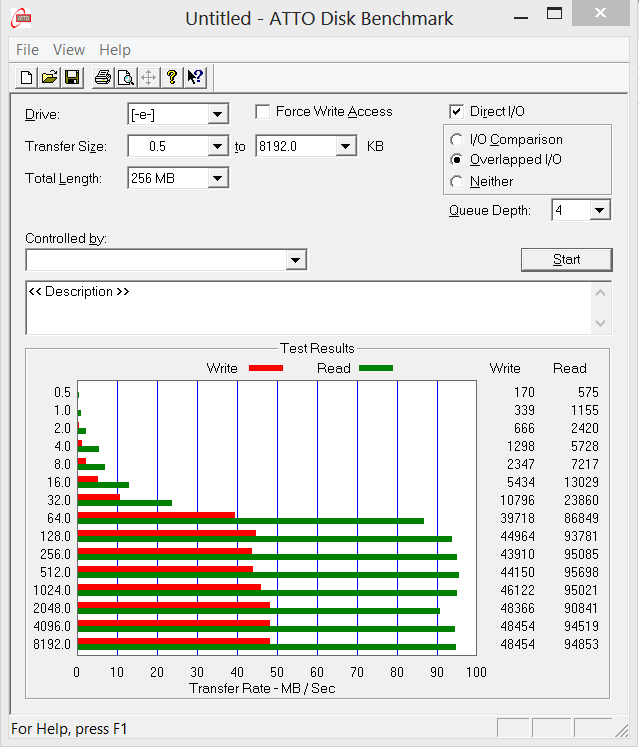This screenshot has height=748, width=639.
Task: Click the yellow question mark About icon
Action: pos(172,77)
